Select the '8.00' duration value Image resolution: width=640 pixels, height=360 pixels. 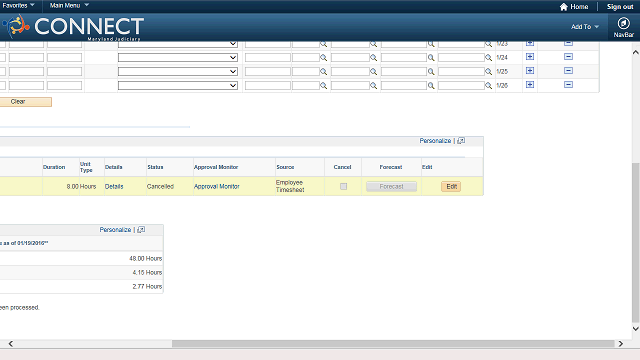pyautogui.click(x=73, y=187)
